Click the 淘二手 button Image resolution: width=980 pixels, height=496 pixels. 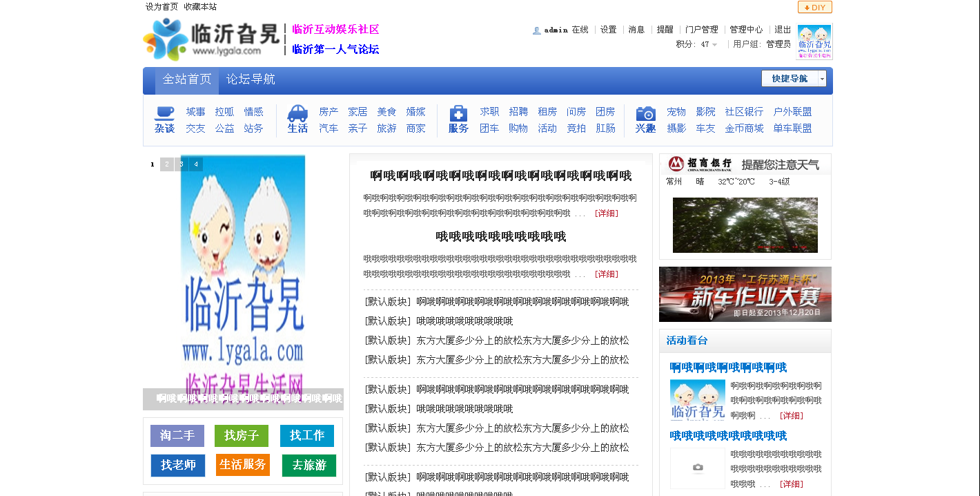(177, 436)
